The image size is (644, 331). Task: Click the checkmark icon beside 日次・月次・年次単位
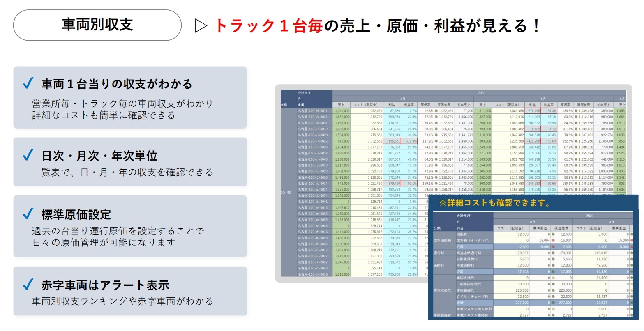(x=28, y=155)
